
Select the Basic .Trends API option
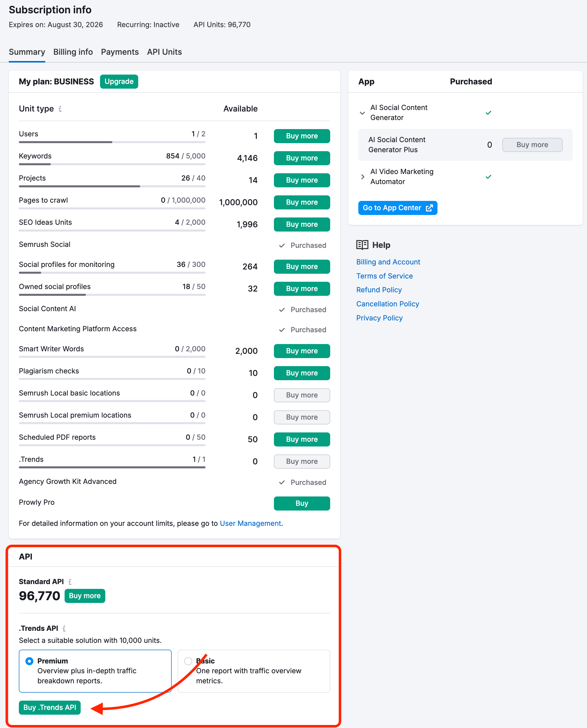click(x=188, y=661)
